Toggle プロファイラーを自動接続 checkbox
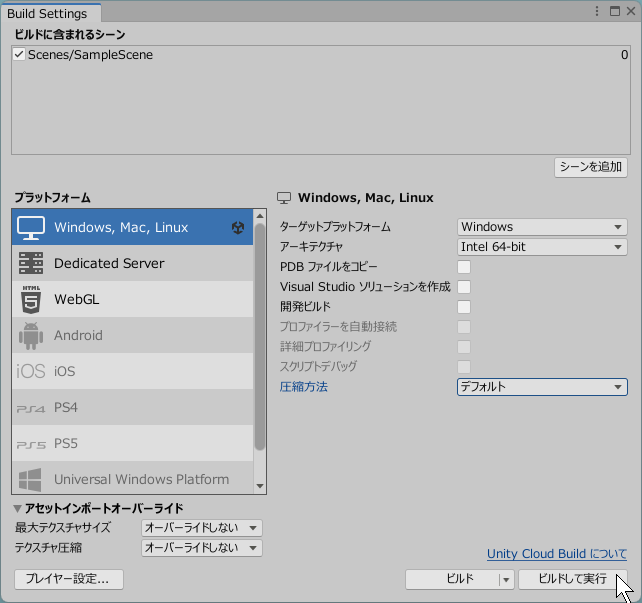This screenshot has height=603, width=642. pos(464,327)
